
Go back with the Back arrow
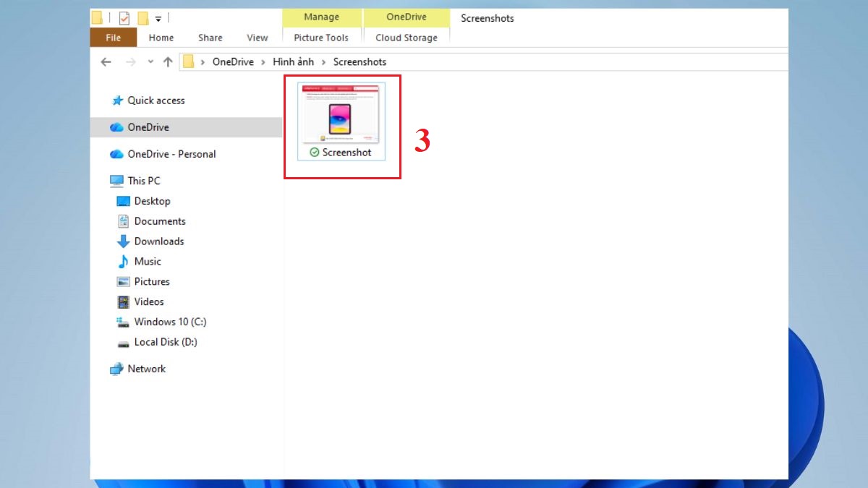[106, 62]
